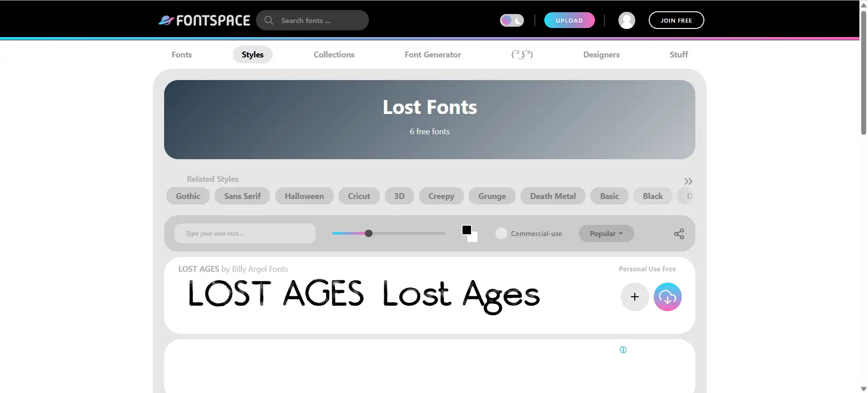Click the 'Personal Use Free' license text

tap(647, 269)
